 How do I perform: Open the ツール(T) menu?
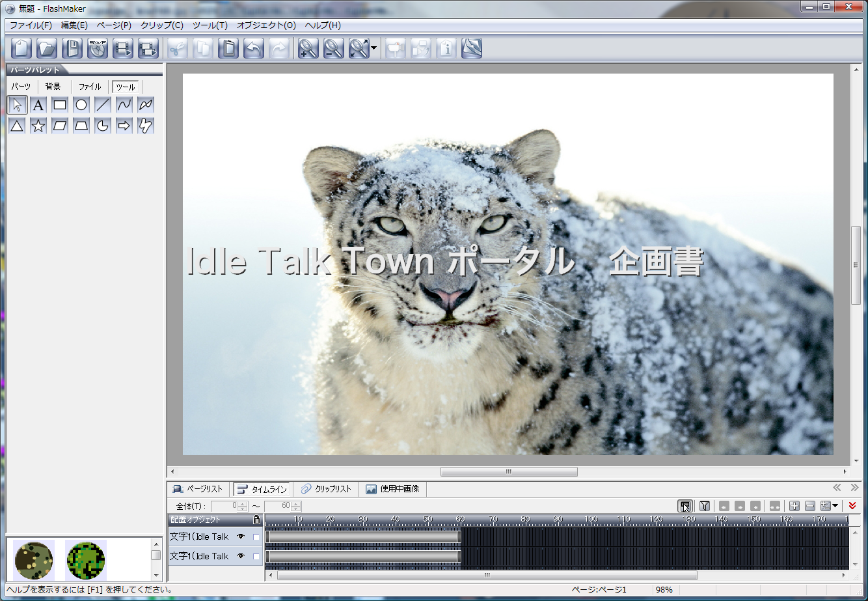pos(210,25)
